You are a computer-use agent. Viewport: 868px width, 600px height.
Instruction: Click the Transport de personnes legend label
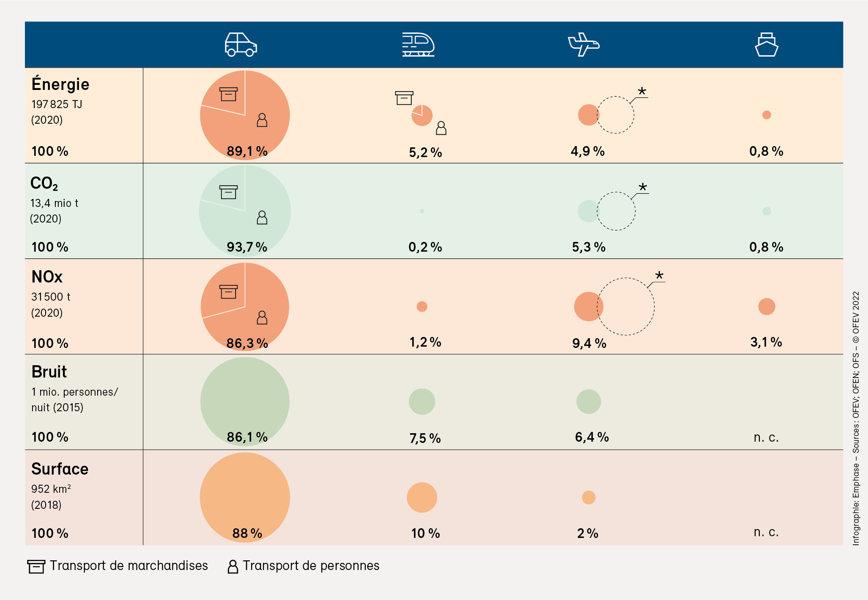(x=311, y=566)
